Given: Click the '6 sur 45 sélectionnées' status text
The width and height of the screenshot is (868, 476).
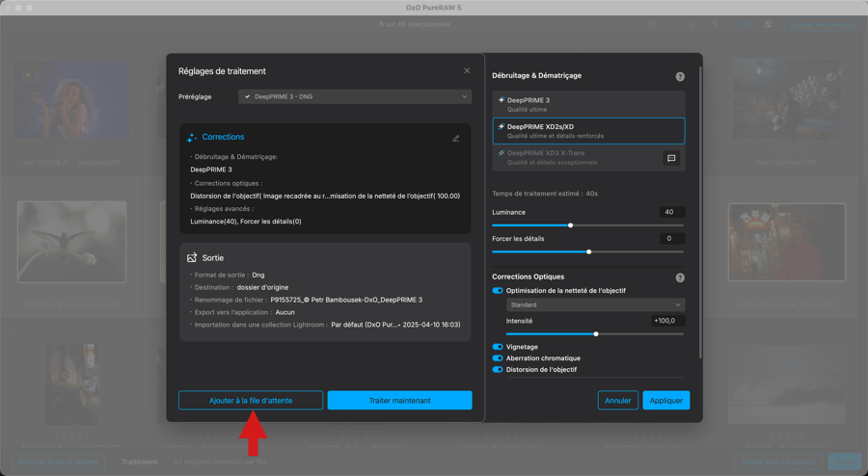Looking at the screenshot, I should pyautogui.click(x=415, y=24).
